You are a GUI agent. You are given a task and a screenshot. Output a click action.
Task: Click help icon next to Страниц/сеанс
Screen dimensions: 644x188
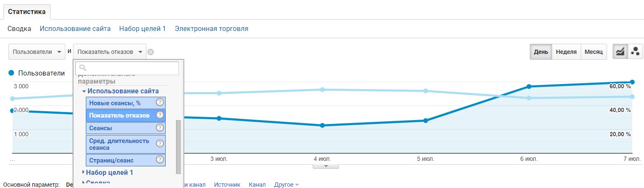(160, 160)
